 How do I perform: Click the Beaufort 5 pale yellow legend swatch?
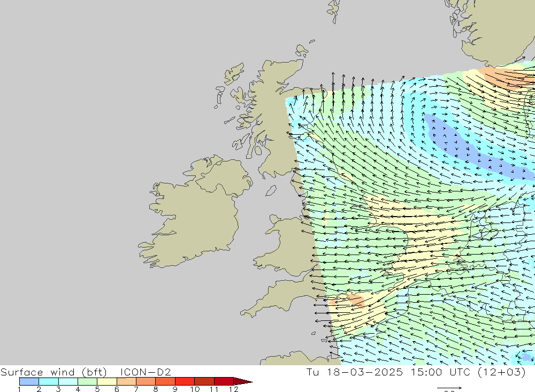tap(107, 381)
